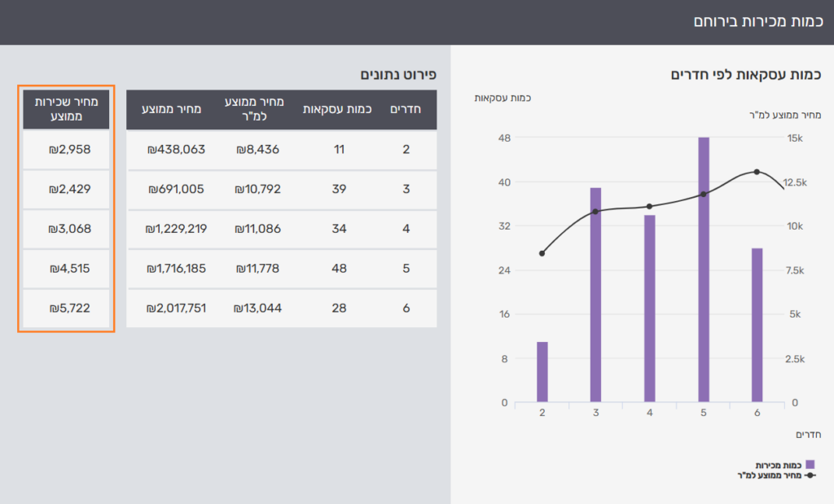Click the כמות מכירות בירוחם page title
Image resolution: width=834 pixels, height=504 pixels.
[x=757, y=21]
